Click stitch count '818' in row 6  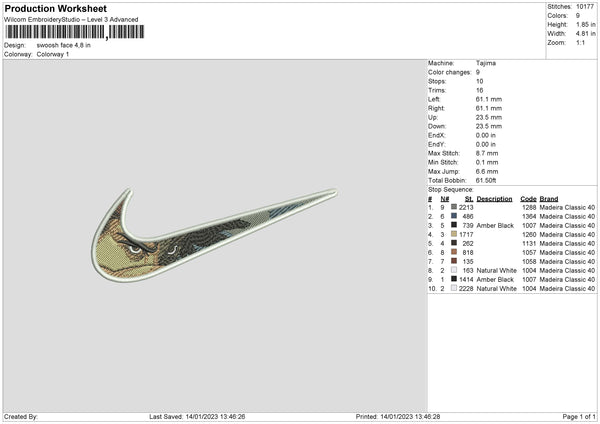pos(468,253)
